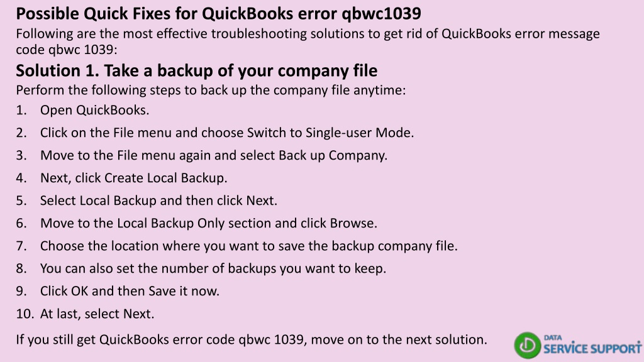
Task: Click the small DATA word in logo
Action: coord(553,337)
